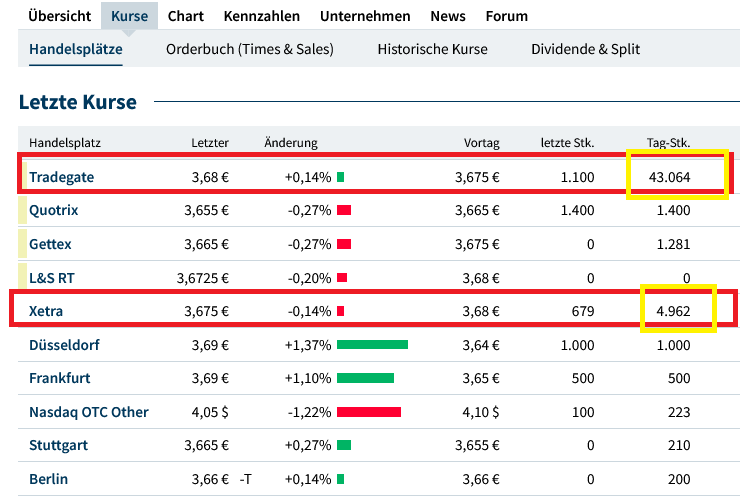The height and width of the screenshot is (498, 740).
Task: Click Tradegate's last price 3,68 €
Action: pos(210,177)
